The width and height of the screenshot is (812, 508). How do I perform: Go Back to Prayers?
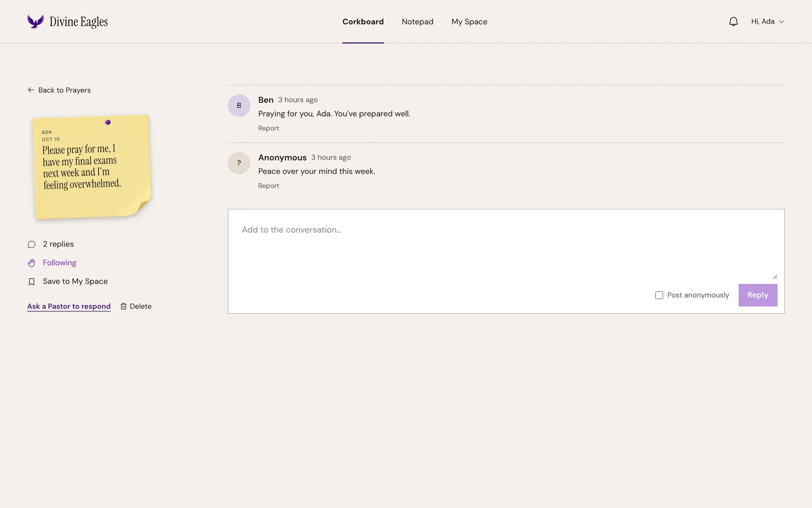[59, 90]
